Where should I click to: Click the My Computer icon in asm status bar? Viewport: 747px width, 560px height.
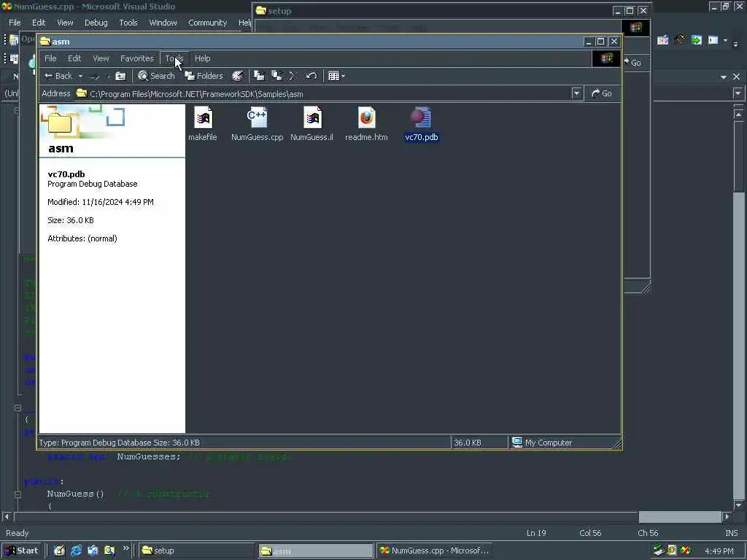[x=517, y=443]
